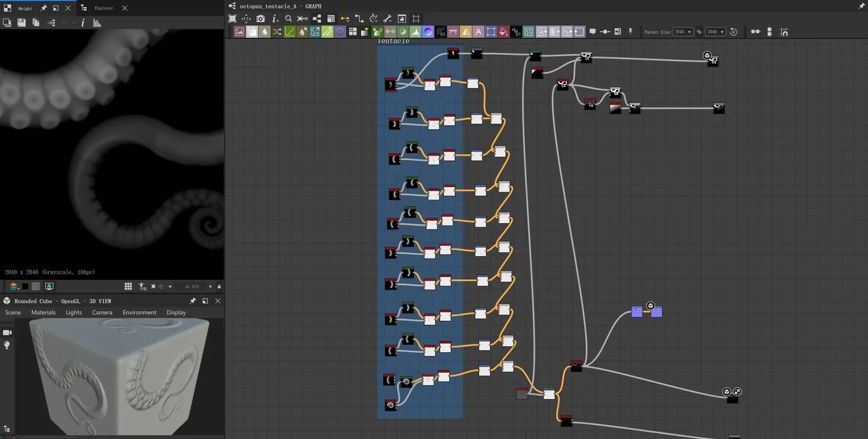Reset the parent size to default
Screen dimensions: 868x439
click(734, 32)
